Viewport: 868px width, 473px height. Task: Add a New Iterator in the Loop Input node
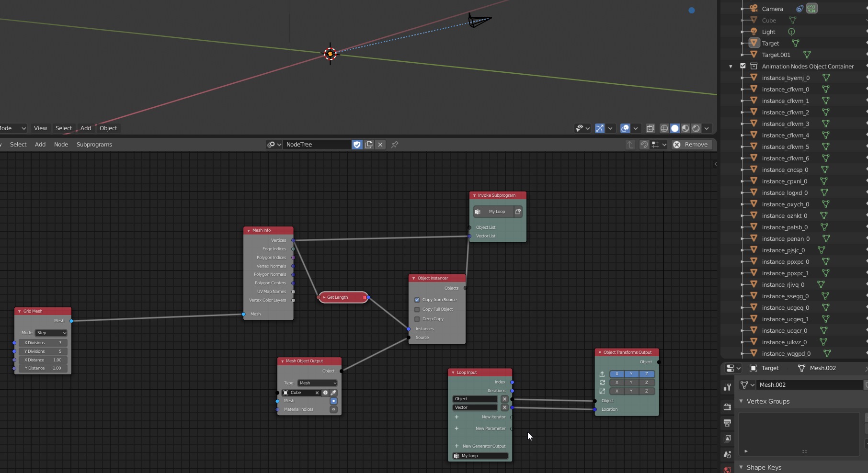point(457,417)
